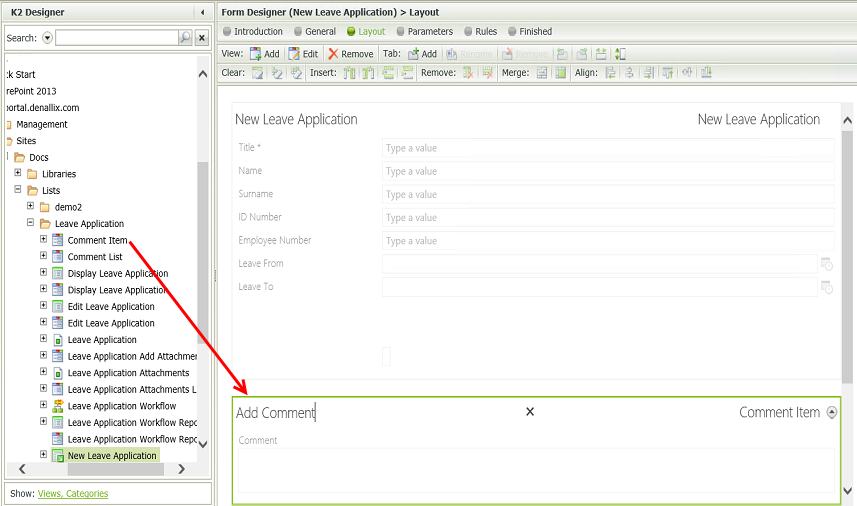Expand the demo2 folder
The height and width of the screenshot is (506, 857).
tap(31, 207)
